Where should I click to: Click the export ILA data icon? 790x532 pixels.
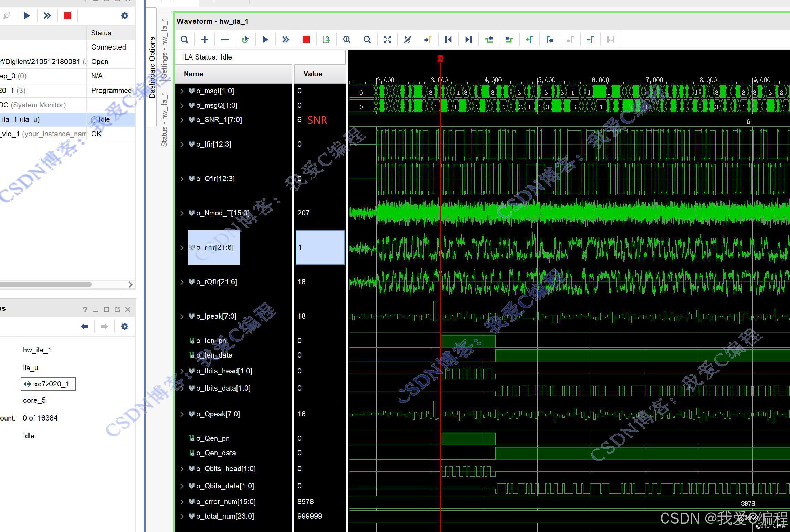pos(326,40)
